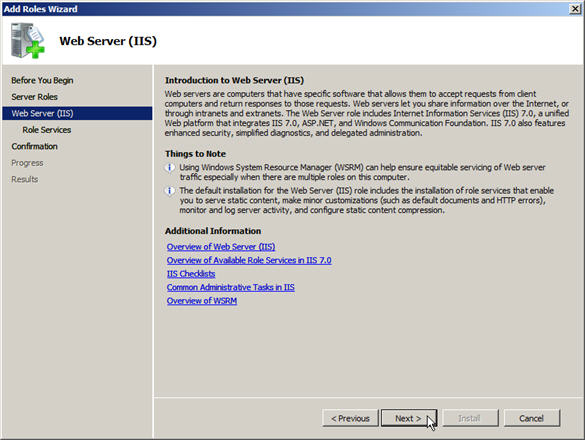Open Overview of Web Server (IIS) link
The height and width of the screenshot is (440, 585).
(221, 247)
